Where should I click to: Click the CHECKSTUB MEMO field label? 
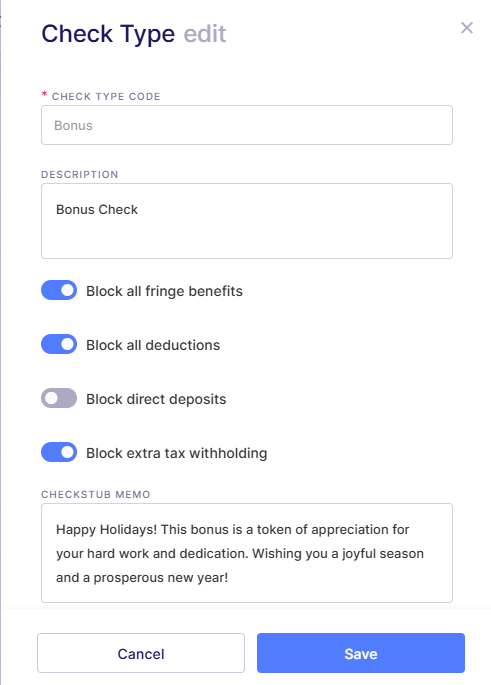click(96, 495)
